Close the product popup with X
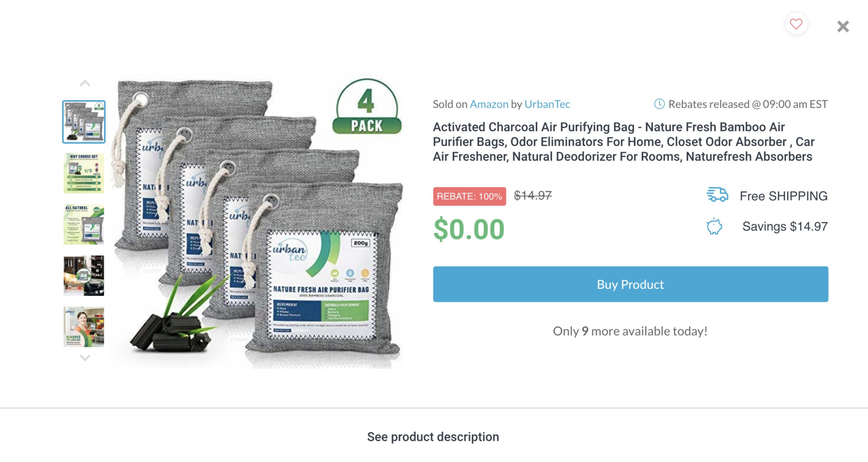 843,26
